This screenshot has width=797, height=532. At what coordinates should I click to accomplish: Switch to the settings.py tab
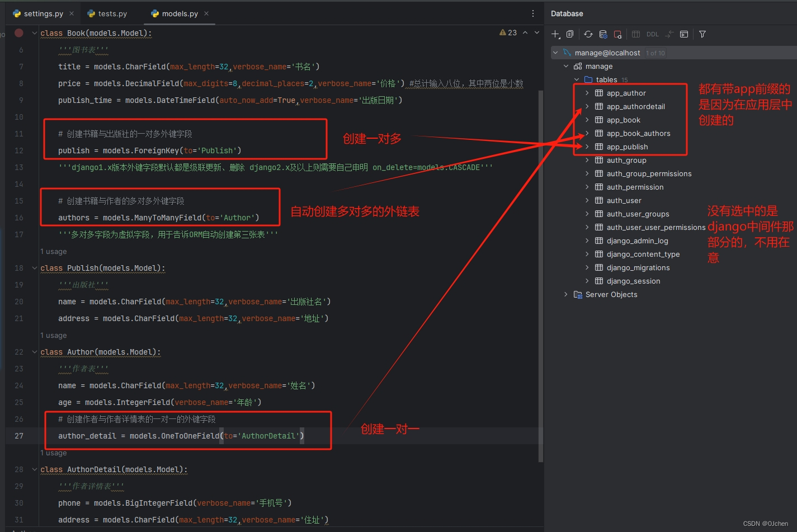[43, 13]
